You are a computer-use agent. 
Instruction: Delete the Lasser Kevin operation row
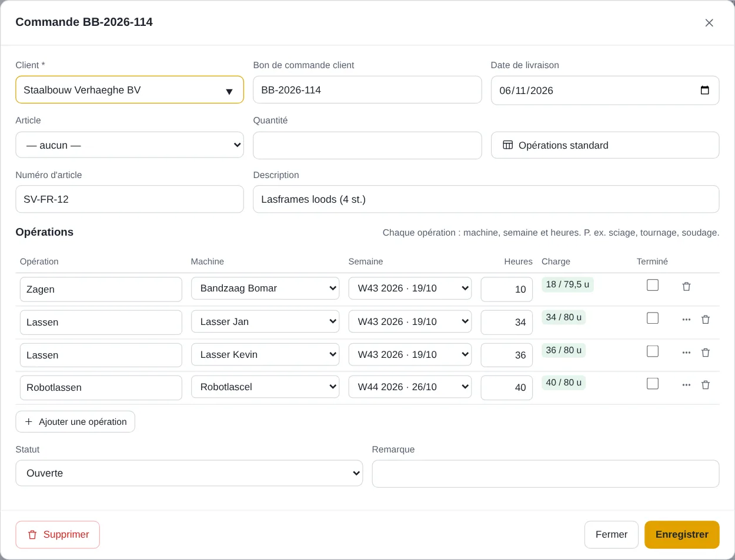click(x=706, y=353)
